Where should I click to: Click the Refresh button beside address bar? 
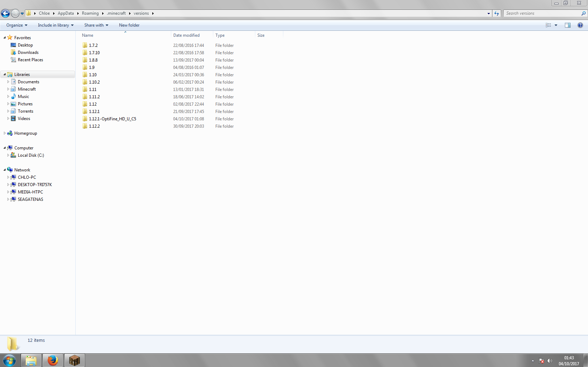(x=497, y=13)
